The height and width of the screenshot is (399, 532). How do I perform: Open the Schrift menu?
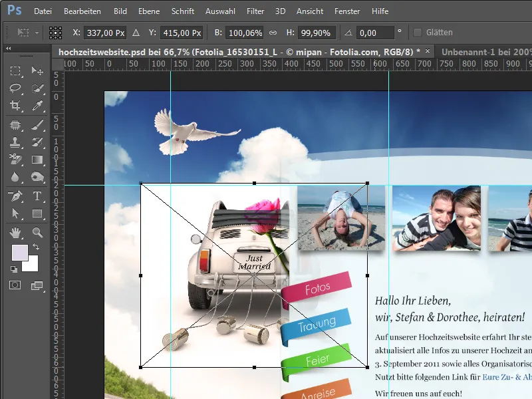[183, 11]
